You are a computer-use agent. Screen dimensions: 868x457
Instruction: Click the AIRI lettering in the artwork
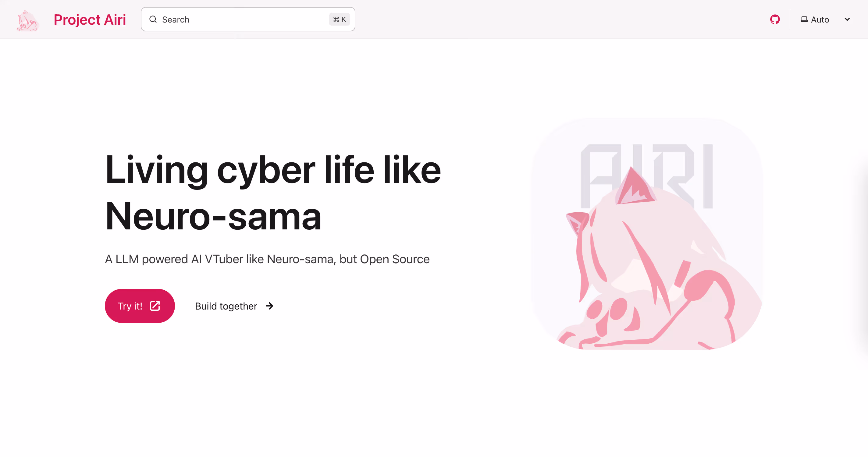[647, 176]
